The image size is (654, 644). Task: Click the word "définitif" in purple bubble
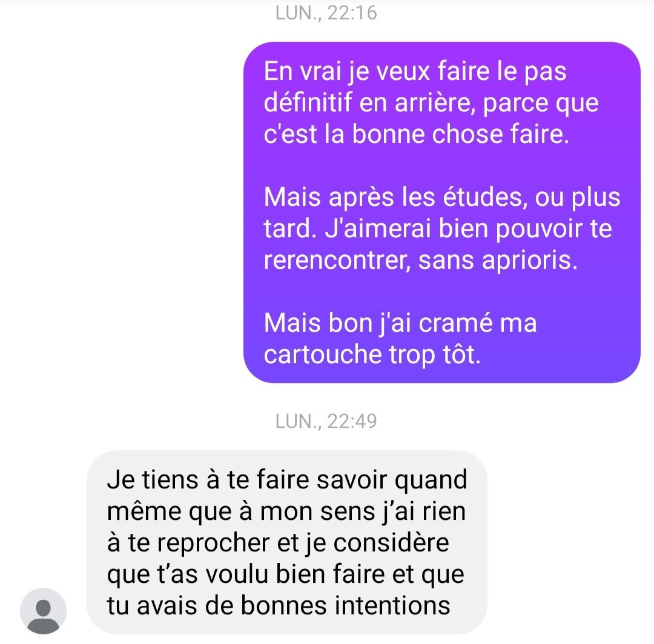pyautogui.click(x=308, y=102)
